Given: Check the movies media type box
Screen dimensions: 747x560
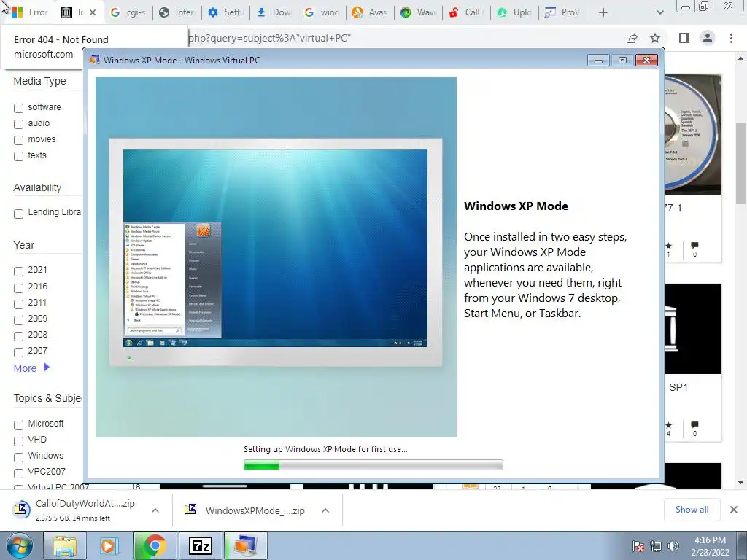Looking at the screenshot, I should [18, 140].
